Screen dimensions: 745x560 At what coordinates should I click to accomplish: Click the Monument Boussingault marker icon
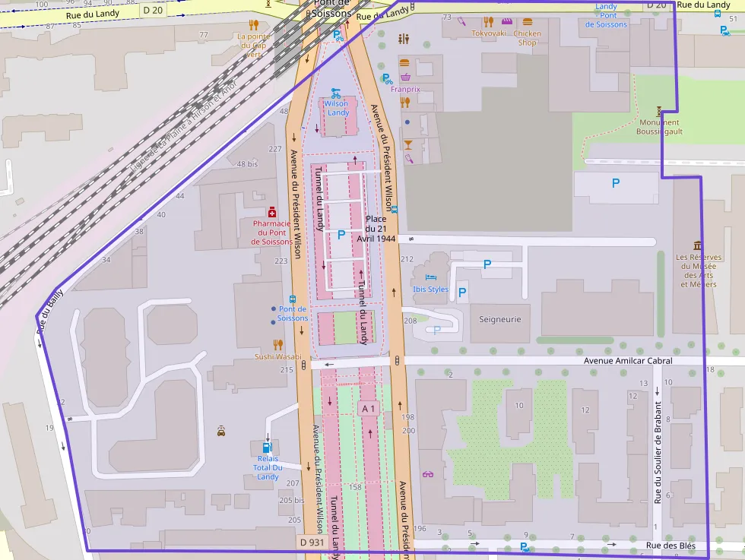pos(659,110)
